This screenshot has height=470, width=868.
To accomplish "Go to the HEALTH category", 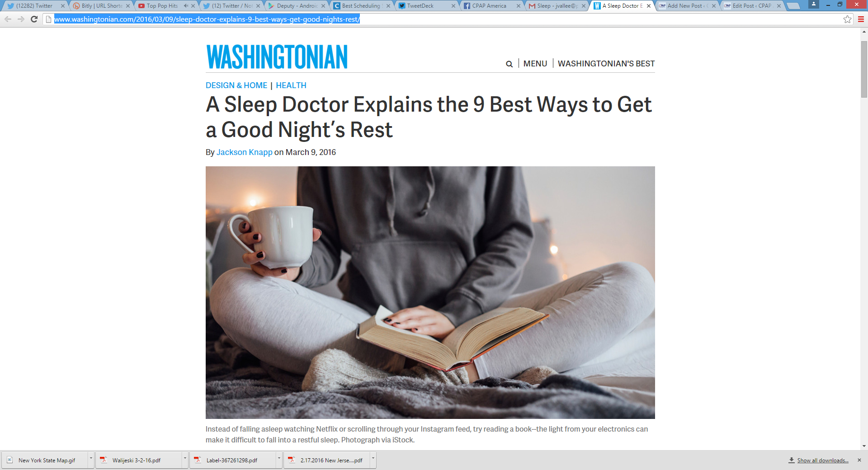I will coord(291,85).
